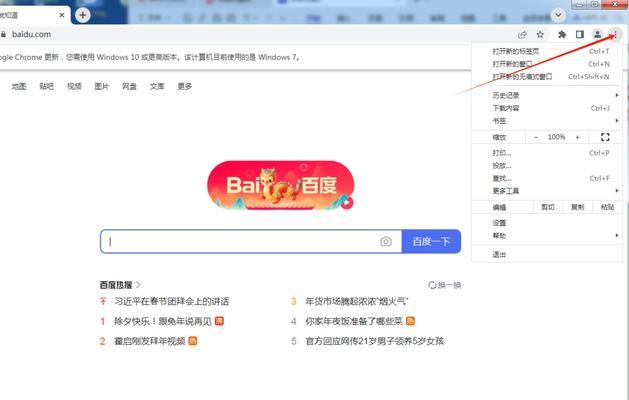Screen dimensions: 629x400
Task: Open hot topic 你家年夜饭准备了哪些菜
Action: point(354,321)
